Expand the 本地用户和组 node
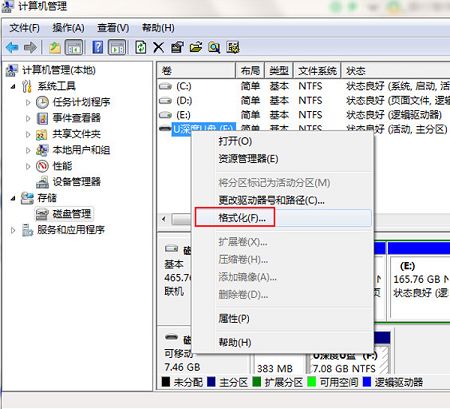This screenshot has width=450, height=409. (28, 150)
